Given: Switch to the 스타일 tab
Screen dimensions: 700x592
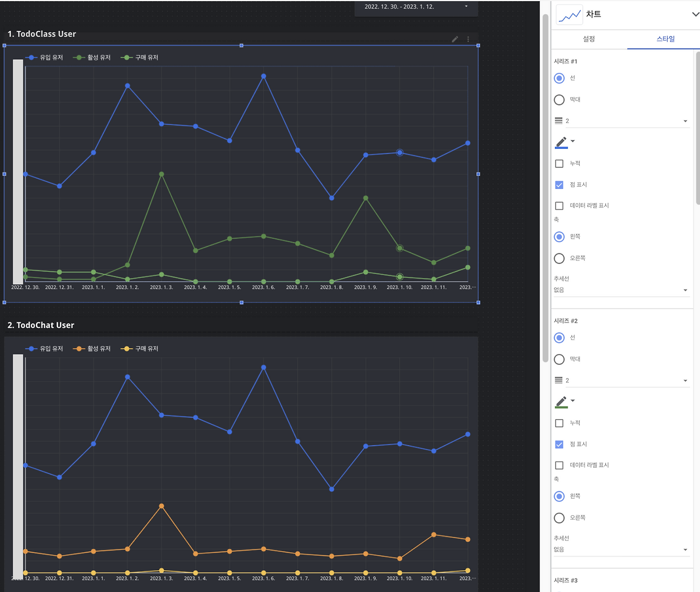Looking at the screenshot, I should 666,39.
